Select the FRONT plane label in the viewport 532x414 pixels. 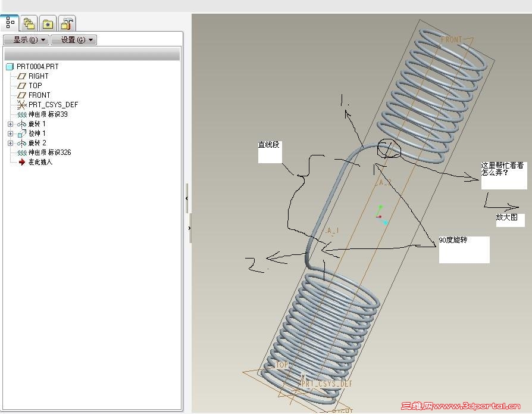[x=452, y=40]
